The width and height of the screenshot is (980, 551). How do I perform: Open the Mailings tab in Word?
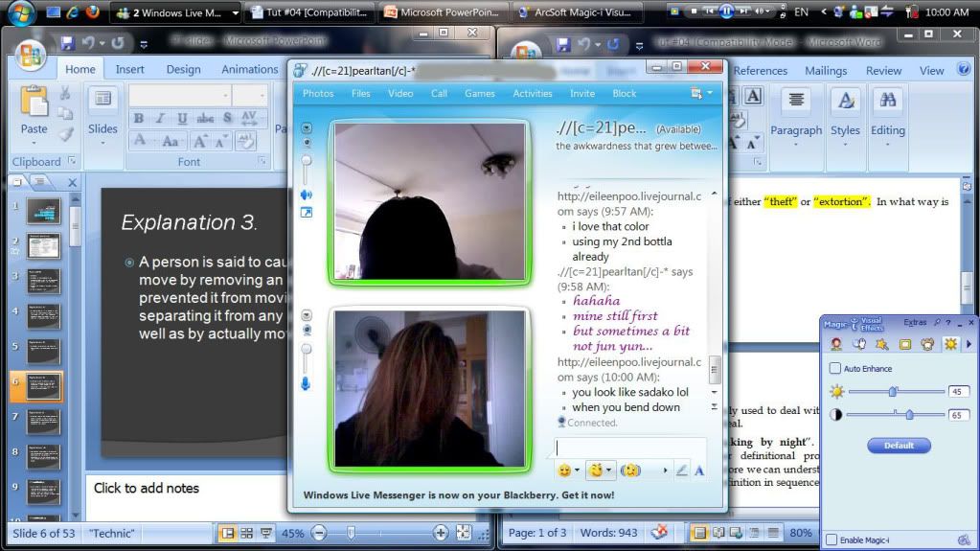tap(826, 71)
